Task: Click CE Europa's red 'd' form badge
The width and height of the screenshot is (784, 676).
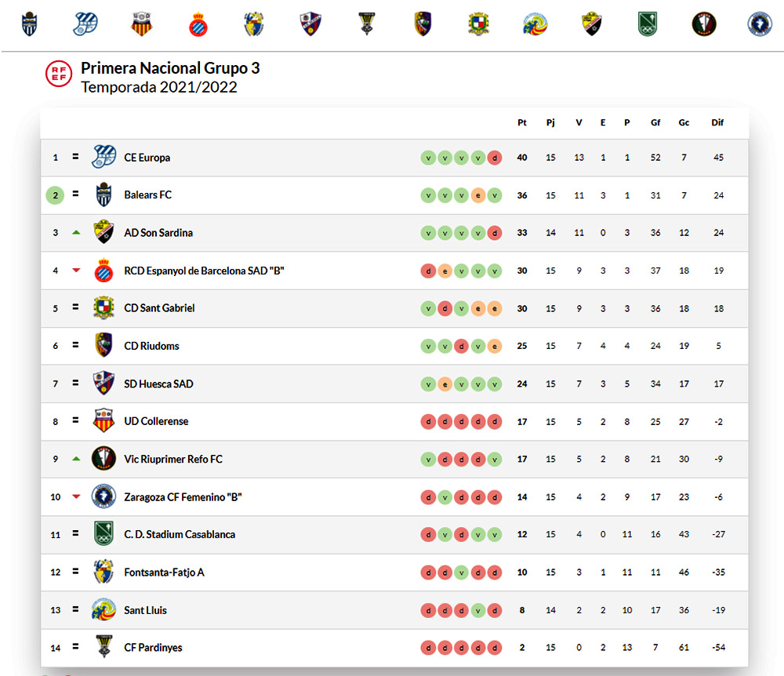Action: pos(494,158)
